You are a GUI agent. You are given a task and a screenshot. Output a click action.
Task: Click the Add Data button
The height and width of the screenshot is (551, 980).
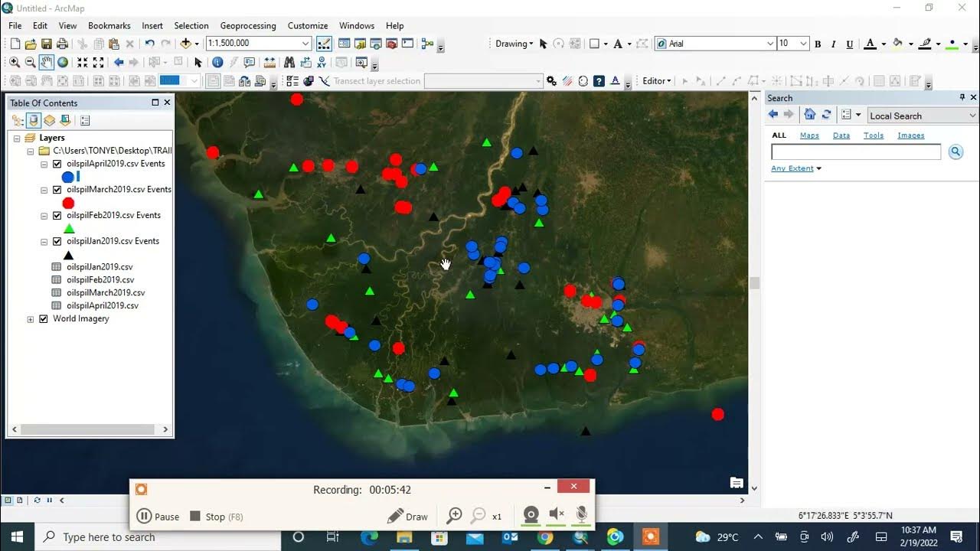pyautogui.click(x=185, y=44)
